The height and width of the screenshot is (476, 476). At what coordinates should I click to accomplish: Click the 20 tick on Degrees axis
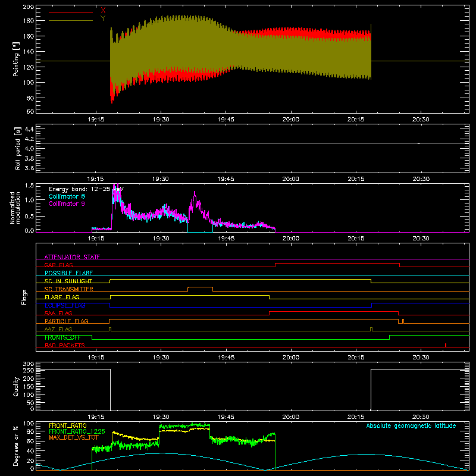point(31,461)
